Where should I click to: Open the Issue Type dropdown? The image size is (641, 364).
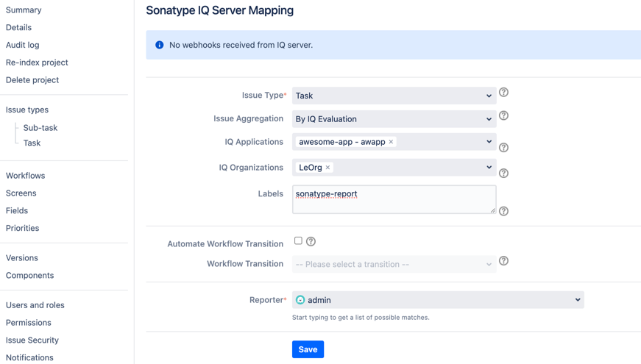click(x=394, y=96)
